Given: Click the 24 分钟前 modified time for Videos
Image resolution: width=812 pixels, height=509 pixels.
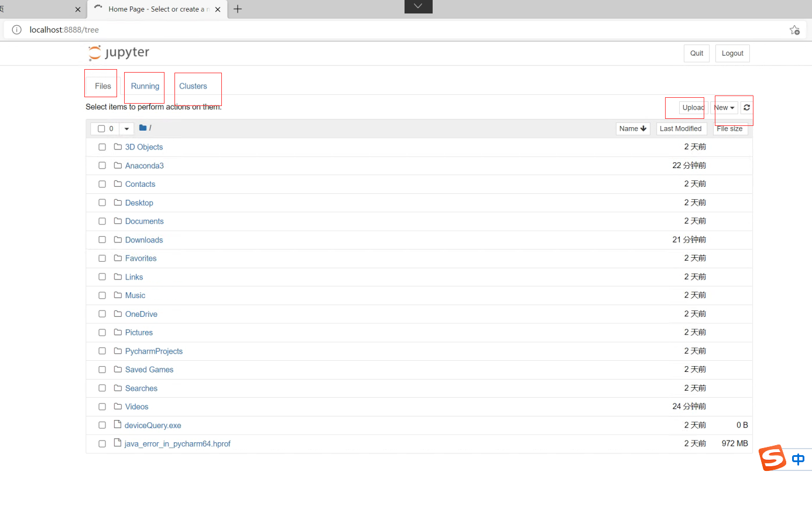Looking at the screenshot, I should [689, 406].
